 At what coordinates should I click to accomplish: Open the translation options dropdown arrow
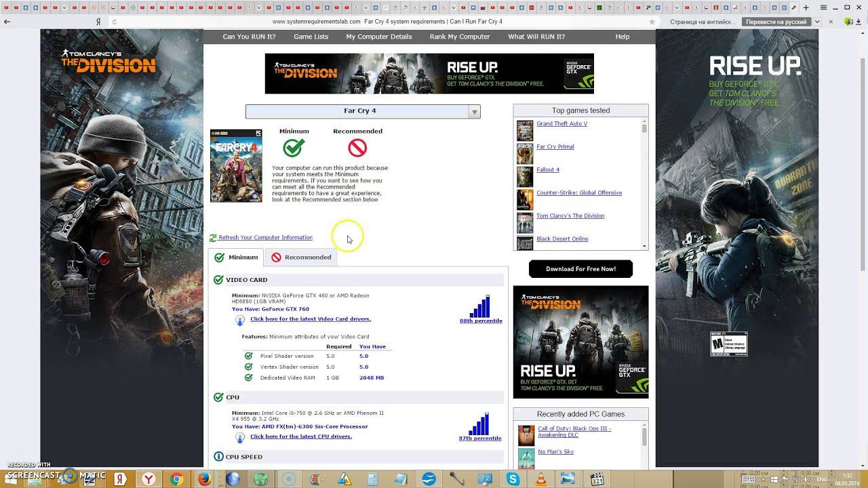818,22
